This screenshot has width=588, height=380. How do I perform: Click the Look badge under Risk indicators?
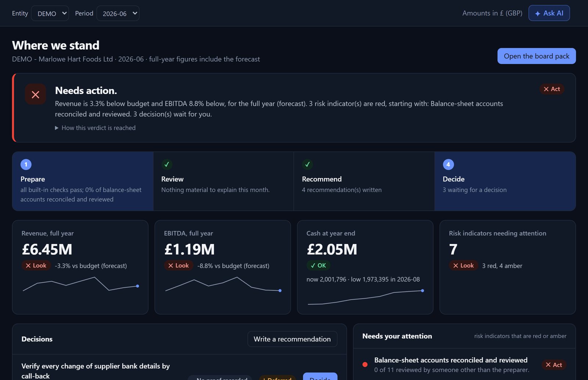pos(463,265)
